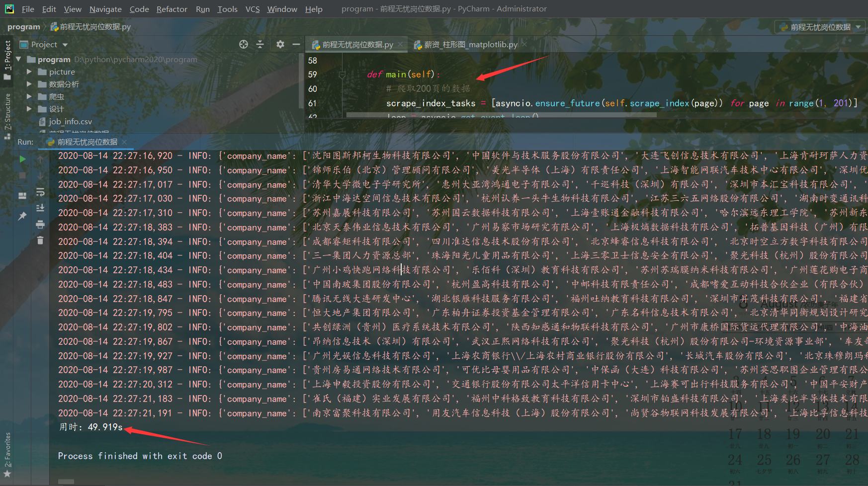Clear console with trash icon

[40, 241]
